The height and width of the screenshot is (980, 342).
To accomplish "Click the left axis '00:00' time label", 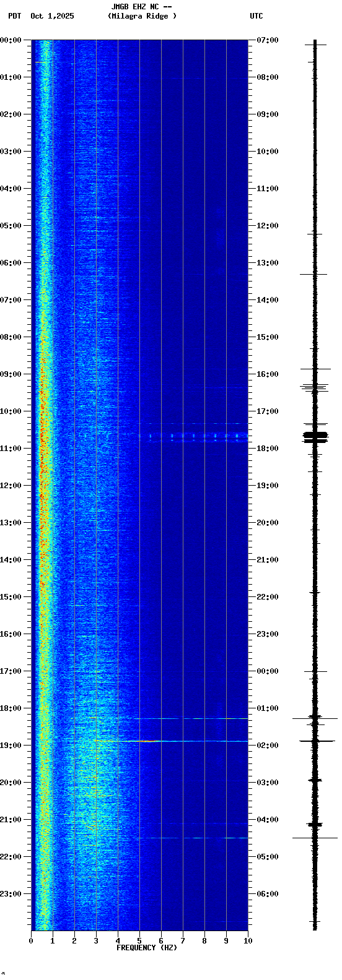I will click(11, 40).
